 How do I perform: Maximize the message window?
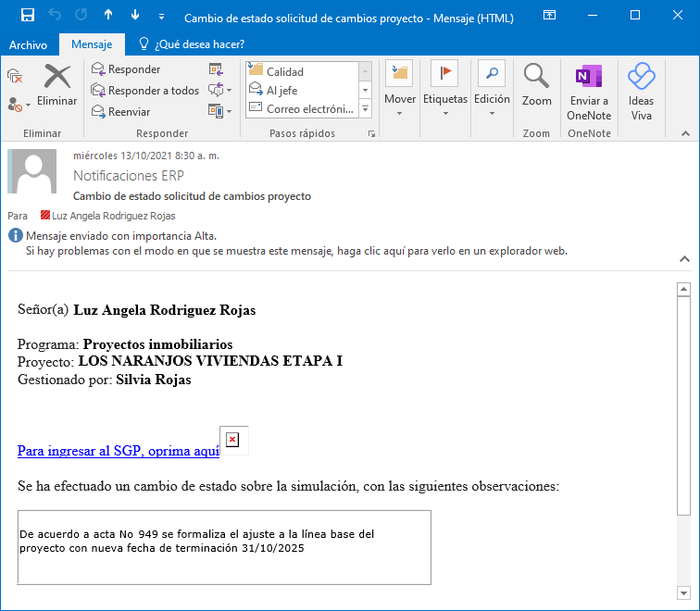pos(635,15)
